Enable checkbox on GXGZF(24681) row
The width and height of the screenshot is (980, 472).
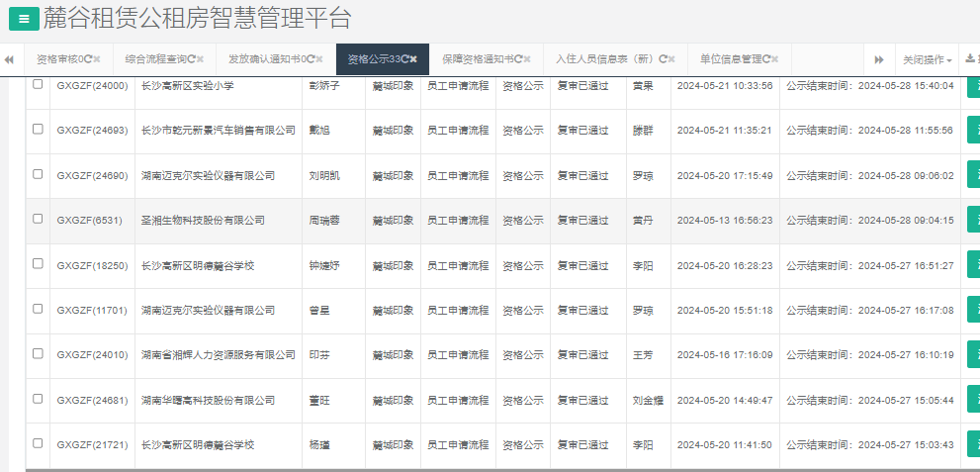click(x=39, y=398)
